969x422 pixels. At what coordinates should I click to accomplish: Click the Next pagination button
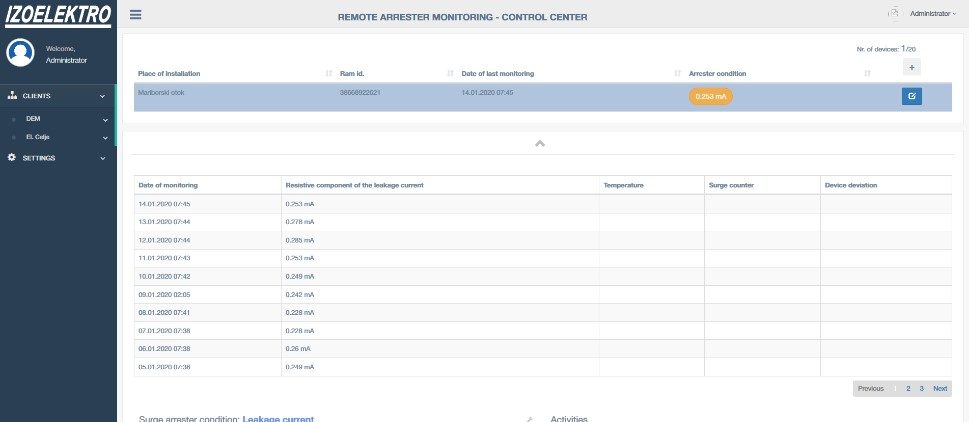click(940, 389)
